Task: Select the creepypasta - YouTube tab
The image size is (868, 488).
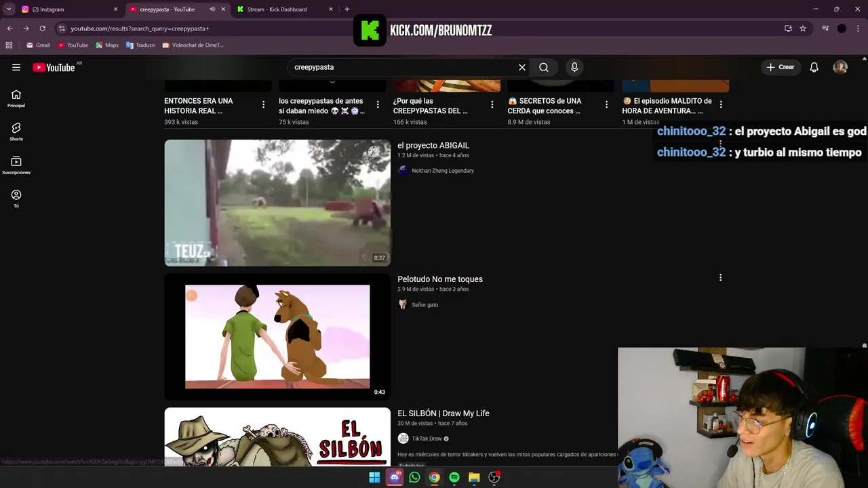Action: 167,9
